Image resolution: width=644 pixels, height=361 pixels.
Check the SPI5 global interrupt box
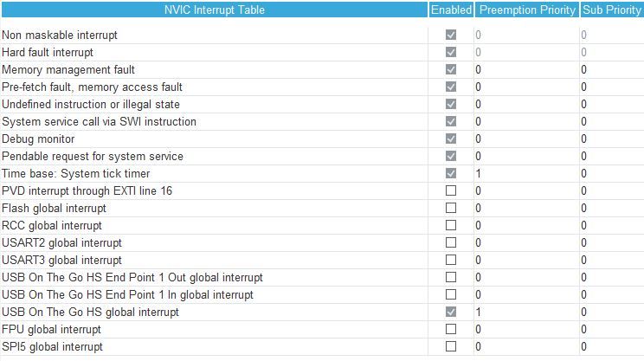click(451, 346)
